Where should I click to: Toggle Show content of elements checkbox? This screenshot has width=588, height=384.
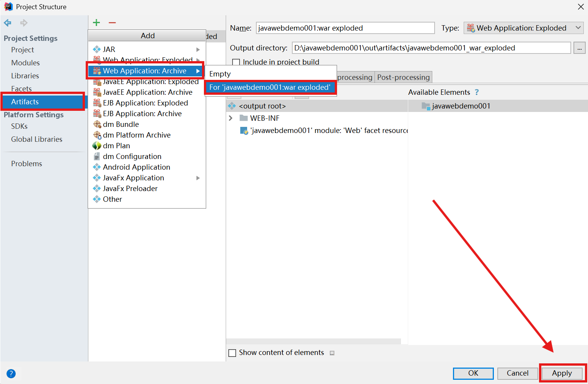point(232,353)
